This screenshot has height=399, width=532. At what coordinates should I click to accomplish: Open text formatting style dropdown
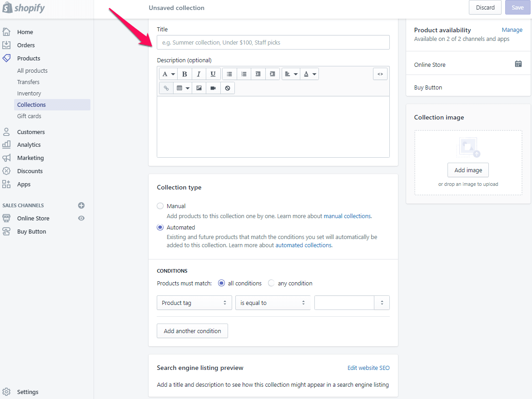click(168, 74)
